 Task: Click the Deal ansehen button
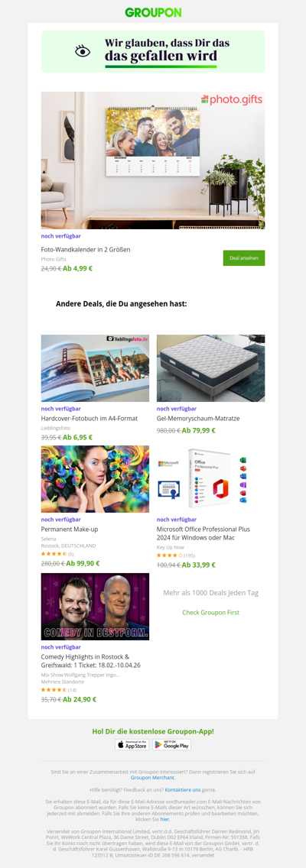(x=244, y=258)
